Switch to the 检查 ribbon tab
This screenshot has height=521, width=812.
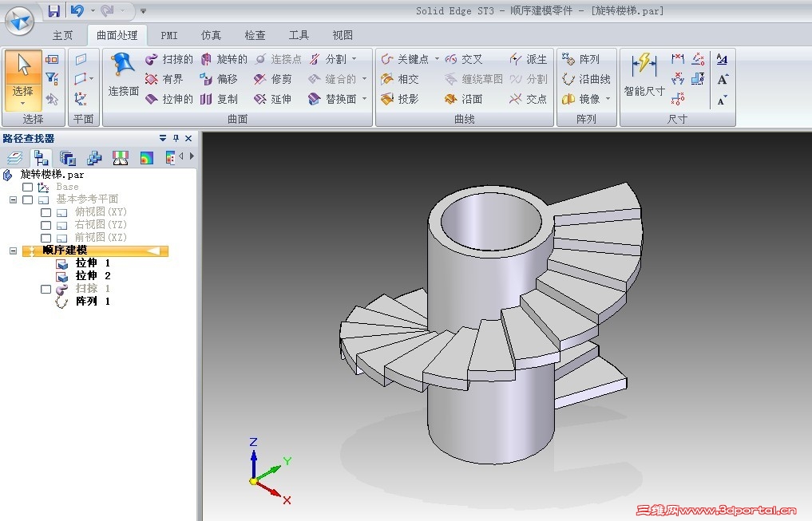point(255,35)
